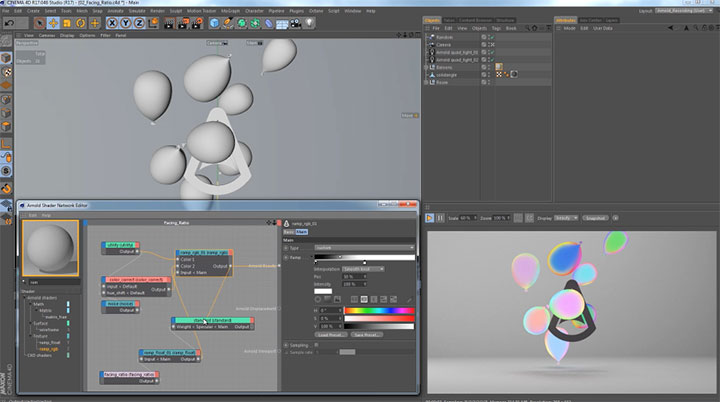Viewport: 720px width, 402px height.
Task: Open viewport Cameras menu
Action: pos(47,35)
